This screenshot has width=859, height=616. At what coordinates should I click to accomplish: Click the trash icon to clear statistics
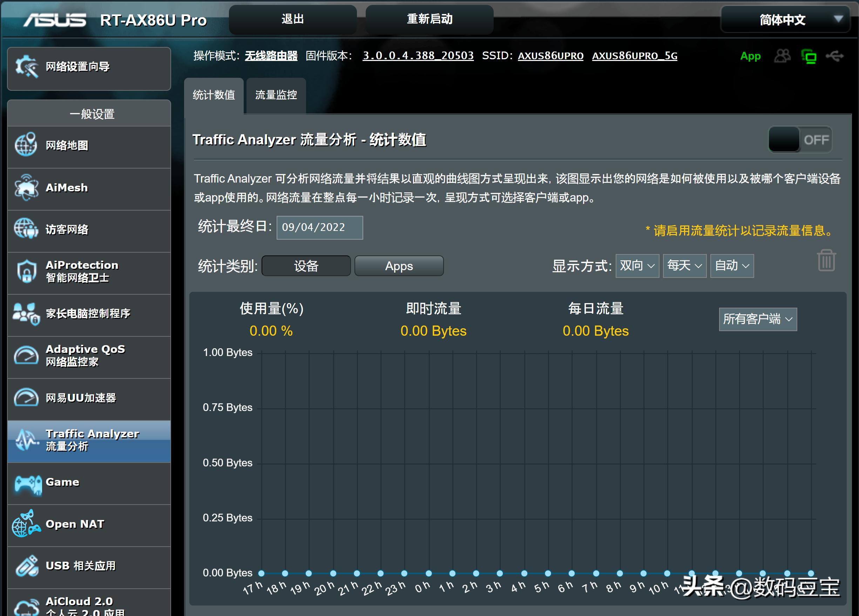click(x=826, y=260)
